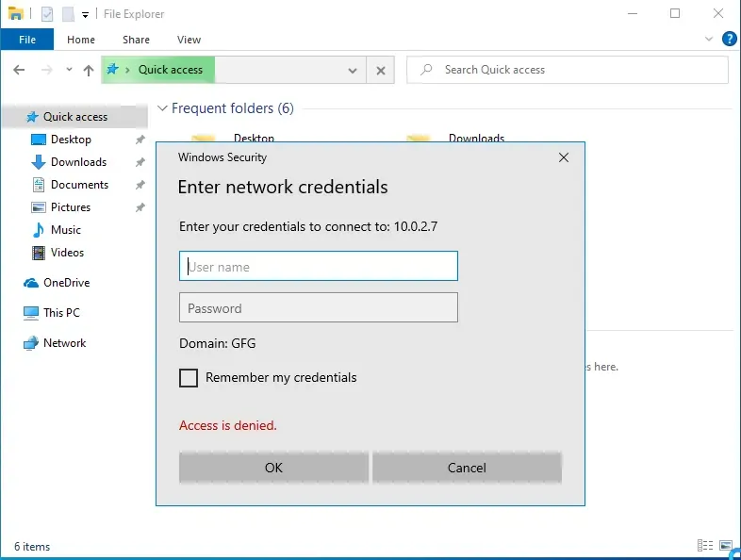Open Downloads in the navigation pane
This screenshot has width=741, height=560.
[x=78, y=162]
